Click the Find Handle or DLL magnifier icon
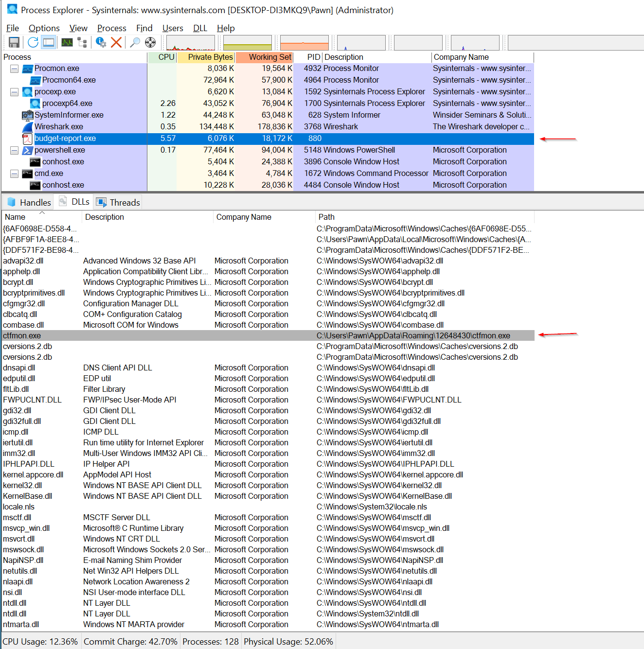This screenshot has height=649, width=644. coord(135,42)
